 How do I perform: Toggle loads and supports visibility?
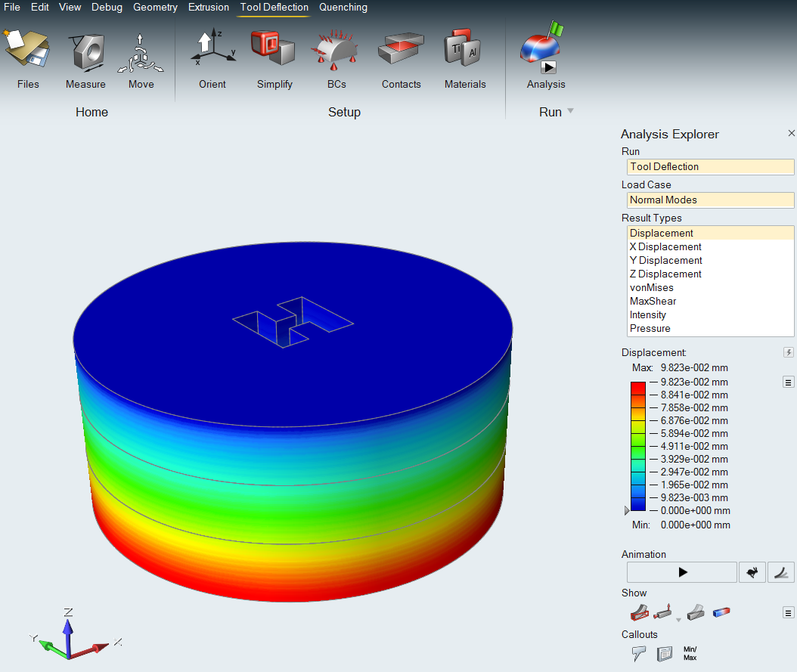pyautogui.click(x=663, y=612)
